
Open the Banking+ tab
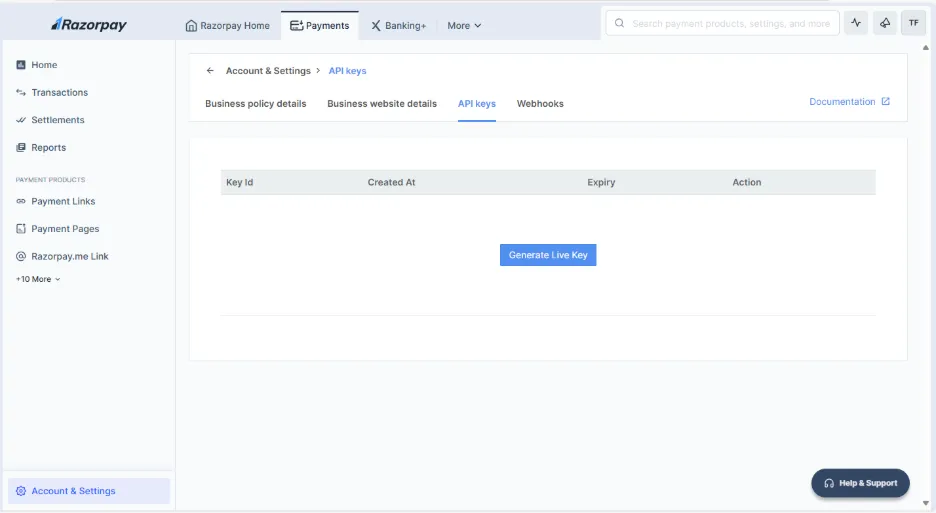399,26
